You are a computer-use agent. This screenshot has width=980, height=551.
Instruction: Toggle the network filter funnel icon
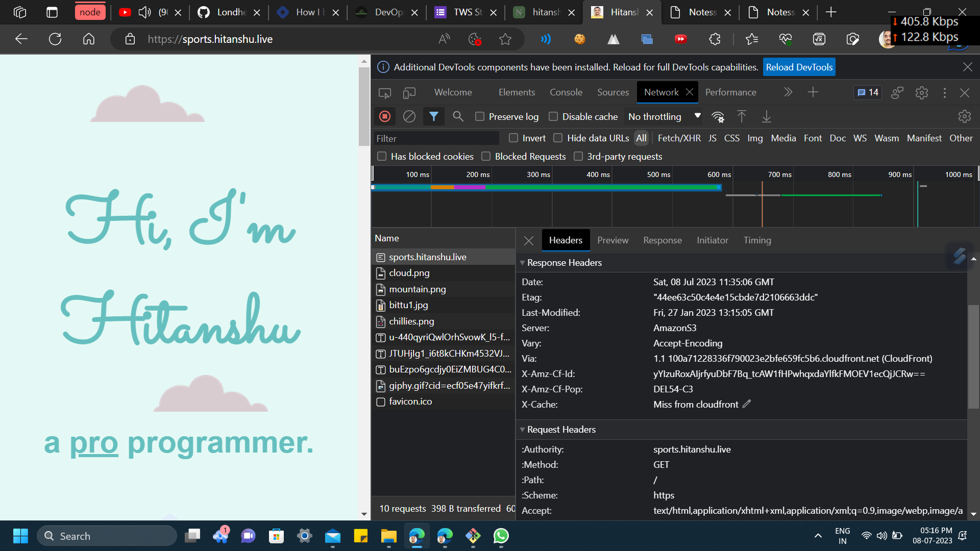pyautogui.click(x=434, y=117)
